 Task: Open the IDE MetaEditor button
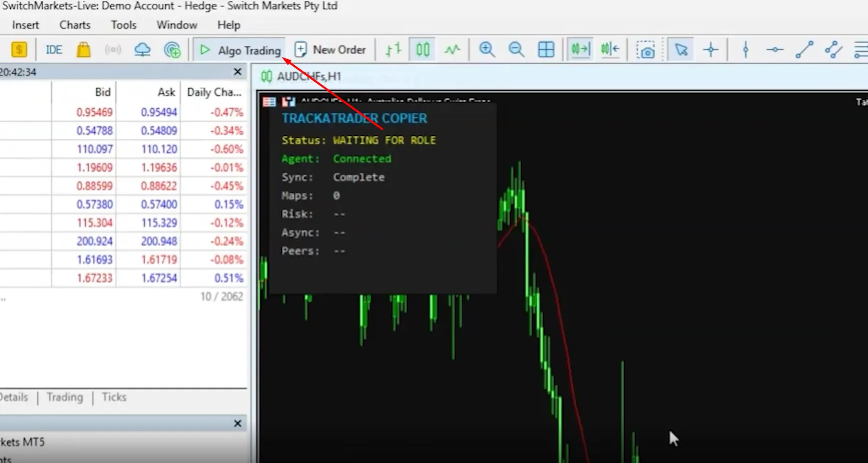[x=54, y=50]
